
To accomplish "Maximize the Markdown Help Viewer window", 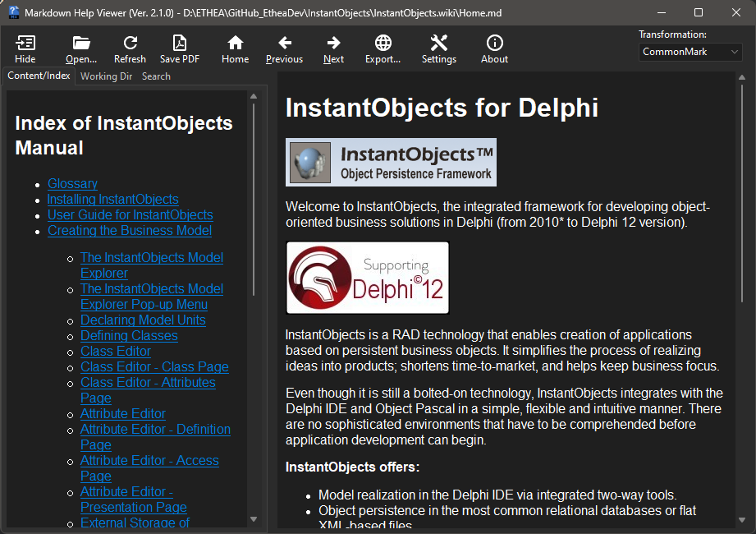I will (x=699, y=12).
